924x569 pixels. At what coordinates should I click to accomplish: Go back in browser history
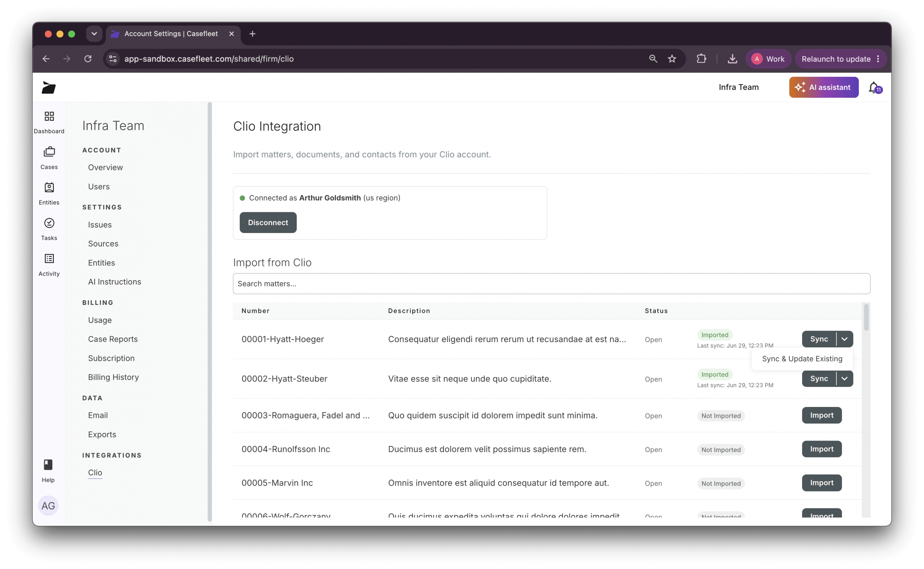(46, 59)
